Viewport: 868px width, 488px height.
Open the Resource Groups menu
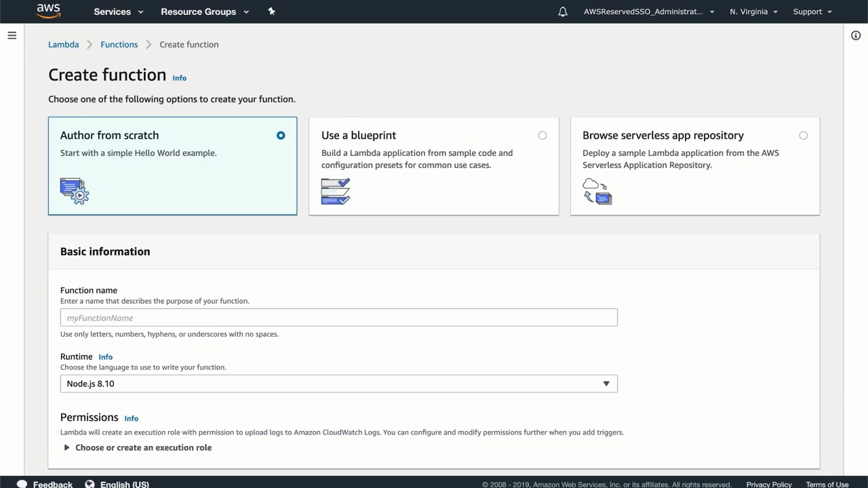coord(204,12)
